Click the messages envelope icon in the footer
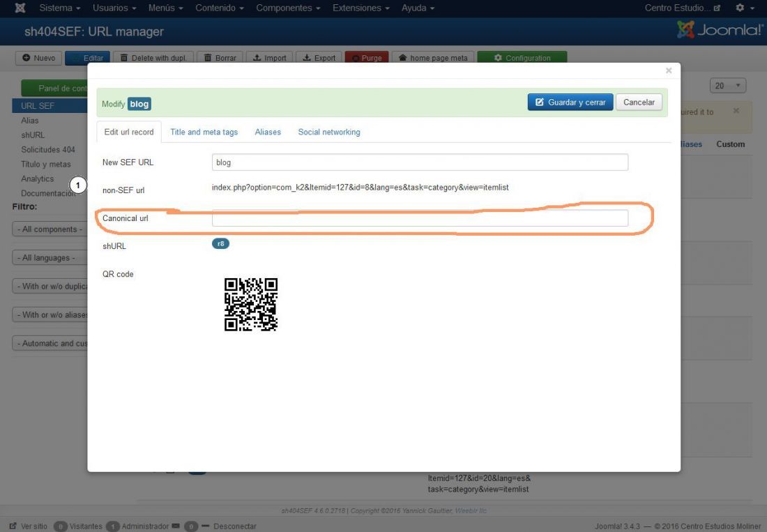767x532 pixels. tap(176, 526)
